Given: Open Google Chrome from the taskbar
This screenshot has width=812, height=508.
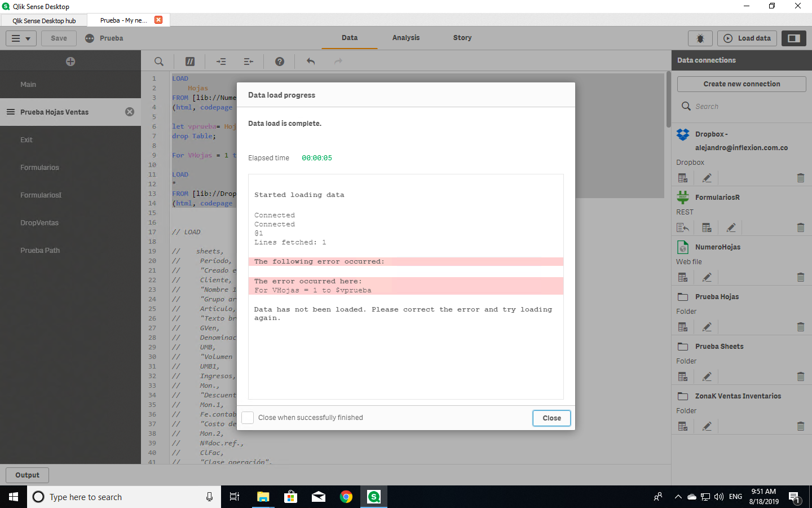Looking at the screenshot, I should (346, 497).
